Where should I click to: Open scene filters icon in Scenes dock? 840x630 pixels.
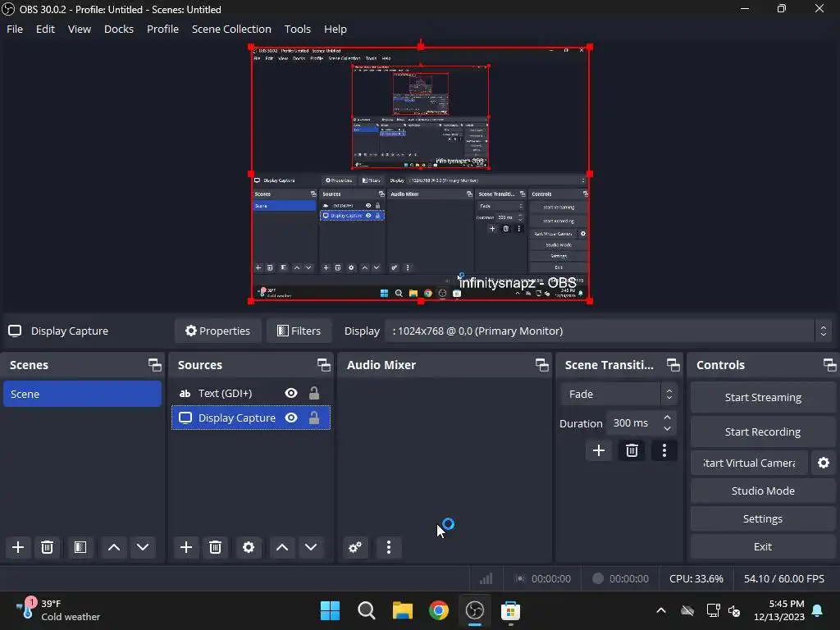pyautogui.click(x=80, y=547)
